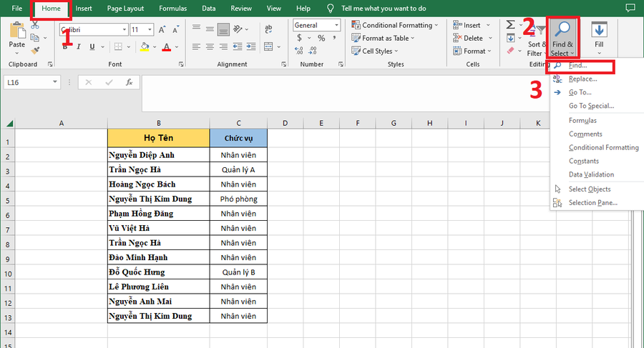Image resolution: width=644 pixels, height=348 pixels.
Task: Decrease font size with the small A
Action: coord(175,29)
